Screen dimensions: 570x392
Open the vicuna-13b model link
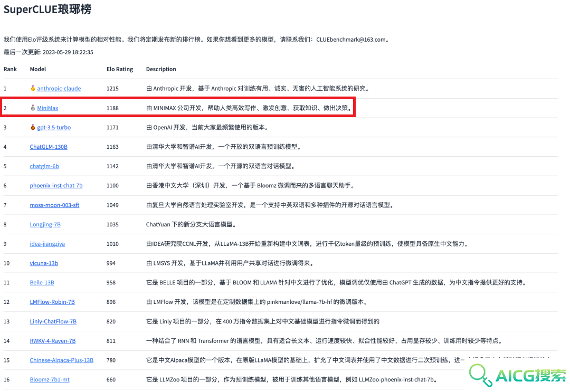pos(44,263)
